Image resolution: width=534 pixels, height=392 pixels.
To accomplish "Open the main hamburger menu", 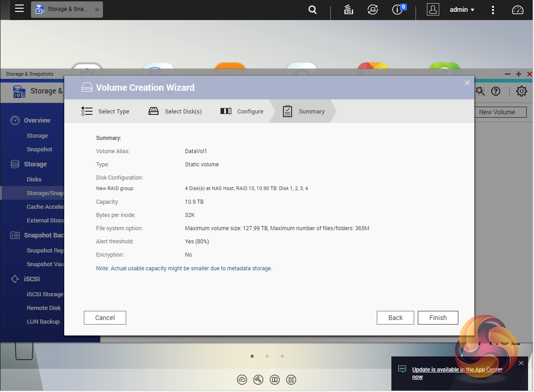I will 19,9.
